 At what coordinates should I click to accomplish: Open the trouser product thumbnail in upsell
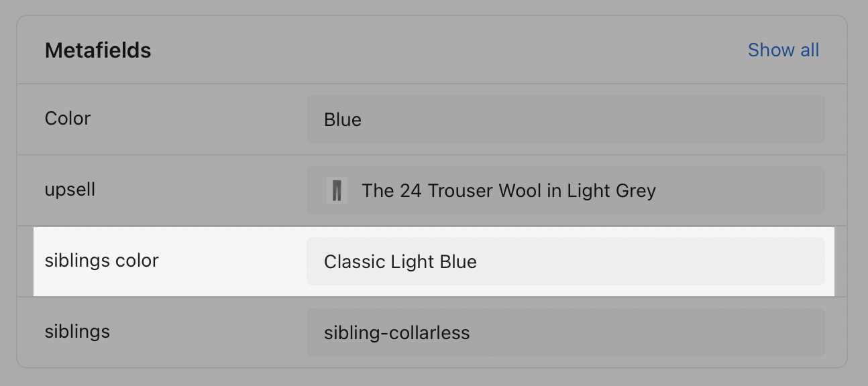(x=337, y=190)
